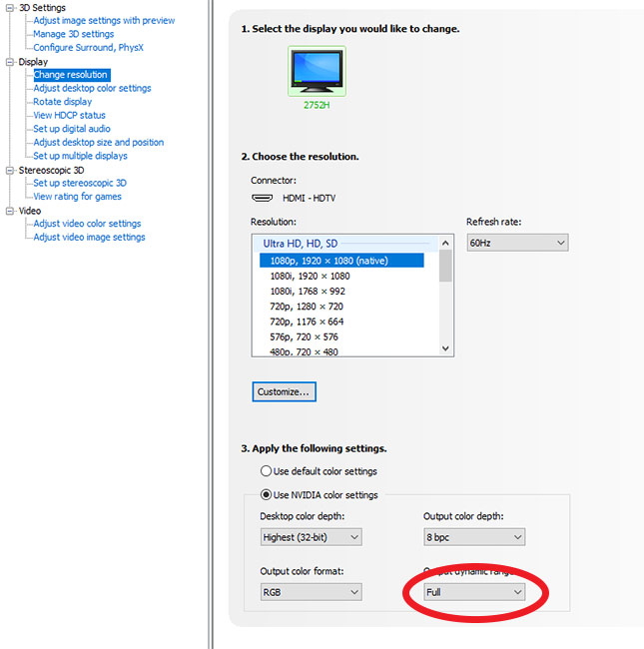Open Adjust image settings with preview
The width and height of the screenshot is (644, 649).
[104, 20]
